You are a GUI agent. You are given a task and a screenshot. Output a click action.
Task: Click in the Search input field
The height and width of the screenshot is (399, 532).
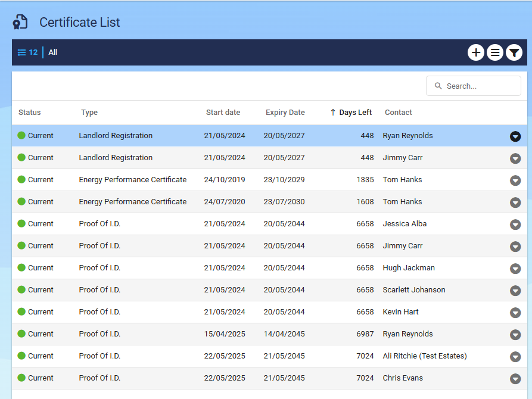(473, 86)
